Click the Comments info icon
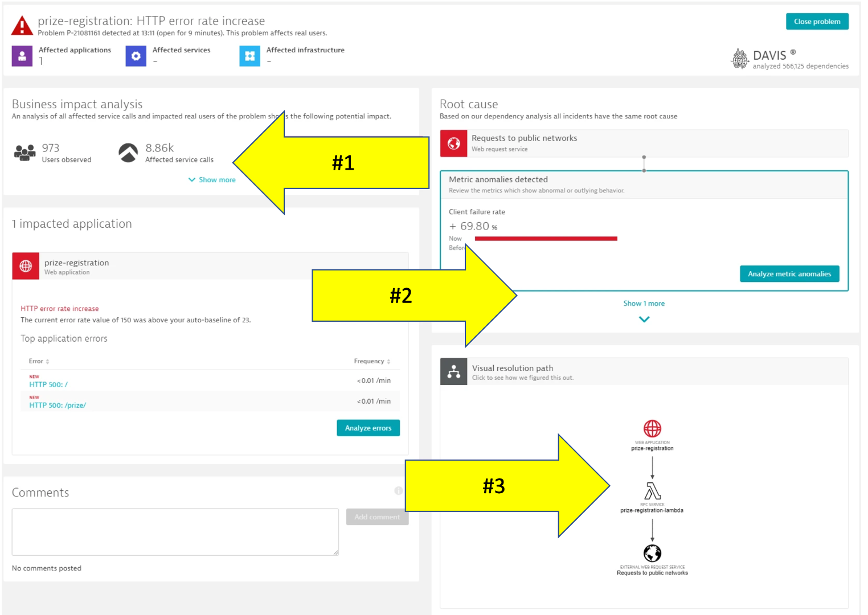Viewport: 868px width, 615px height. [399, 490]
